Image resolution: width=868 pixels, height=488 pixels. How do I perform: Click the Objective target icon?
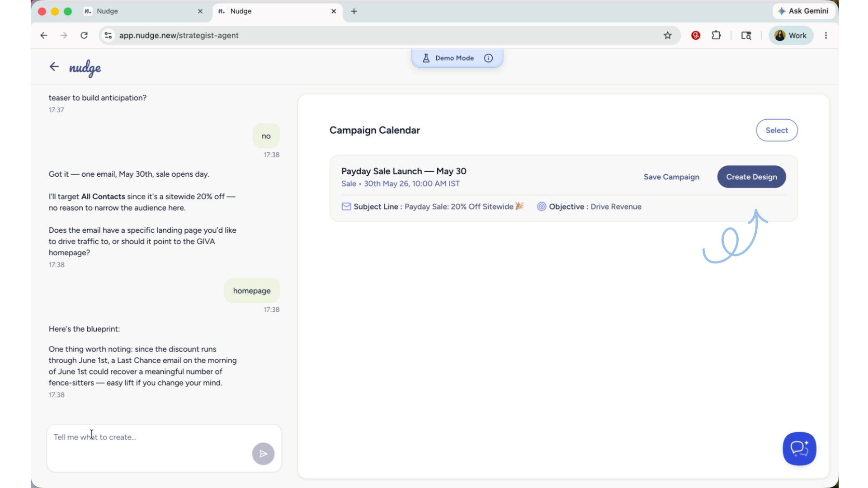point(541,206)
